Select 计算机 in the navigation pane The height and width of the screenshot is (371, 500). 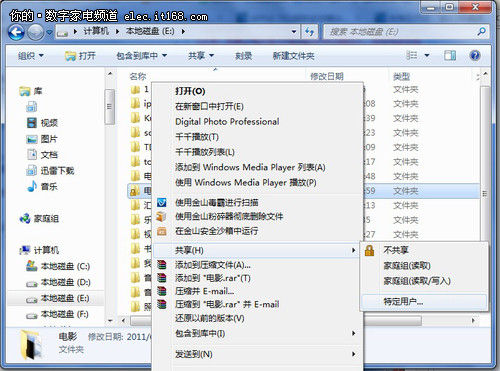[x=39, y=250]
